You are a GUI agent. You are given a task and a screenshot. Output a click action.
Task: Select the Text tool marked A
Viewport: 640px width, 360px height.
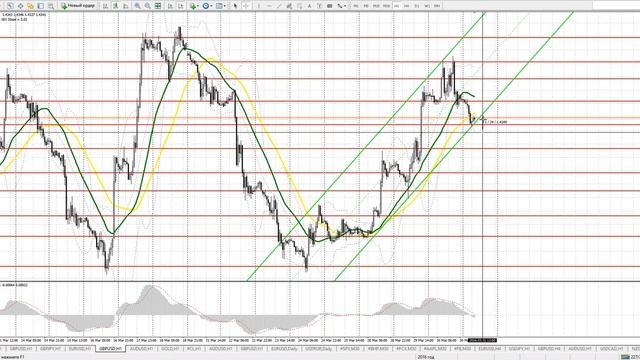(309, 6)
